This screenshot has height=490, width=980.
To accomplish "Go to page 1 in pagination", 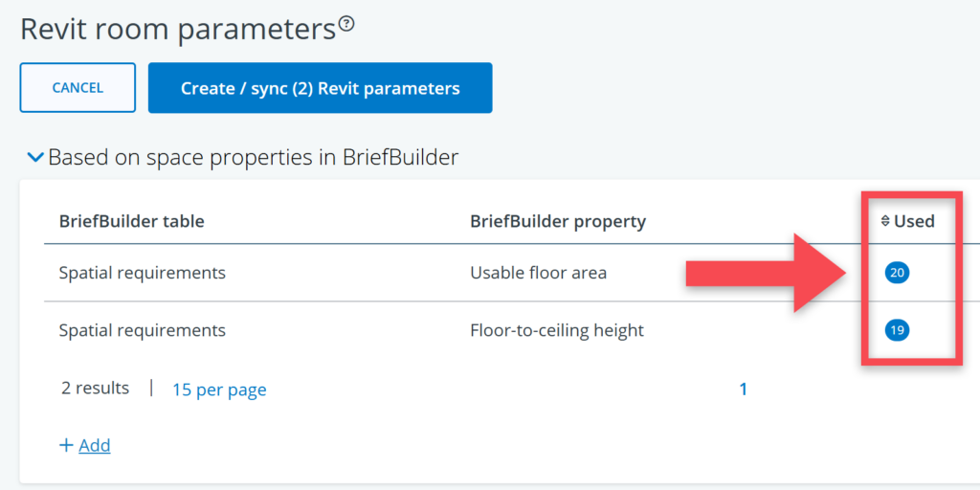I will click(x=743, y=389).
